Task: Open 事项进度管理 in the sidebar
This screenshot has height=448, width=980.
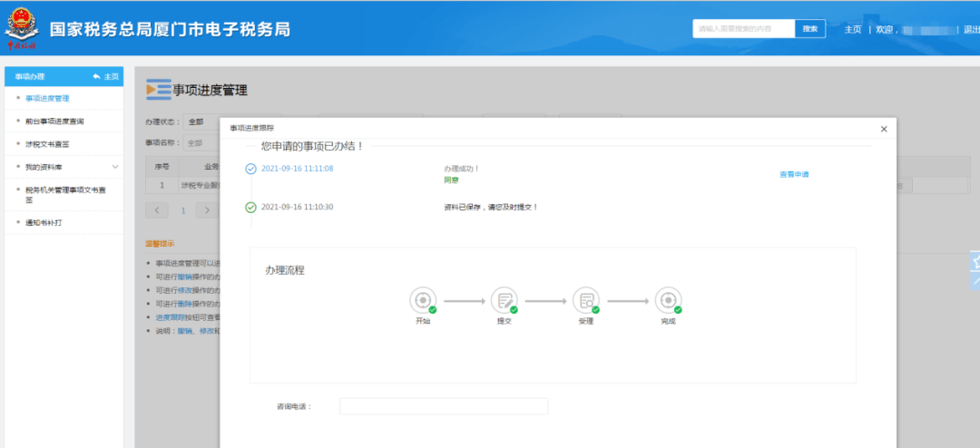Action: point(47,98)
